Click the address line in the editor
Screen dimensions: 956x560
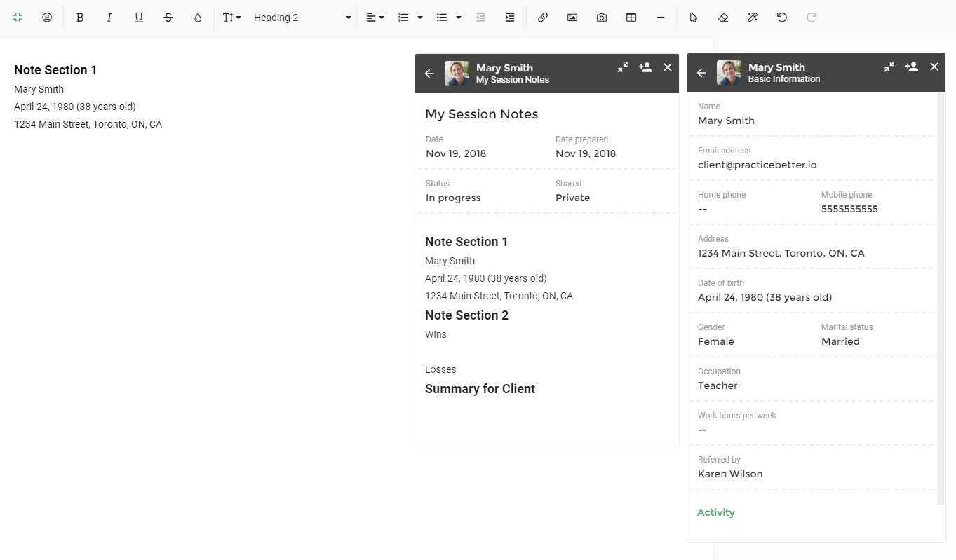88,124
